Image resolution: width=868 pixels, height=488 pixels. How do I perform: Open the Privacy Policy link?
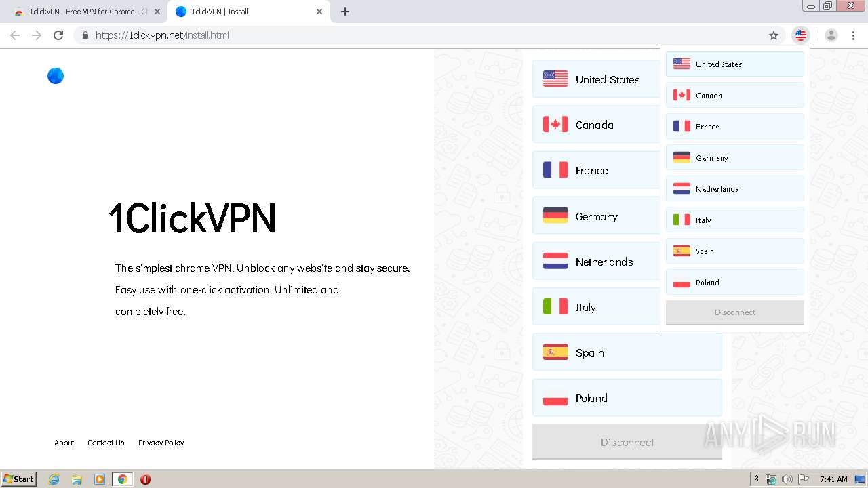click(161, 443)
